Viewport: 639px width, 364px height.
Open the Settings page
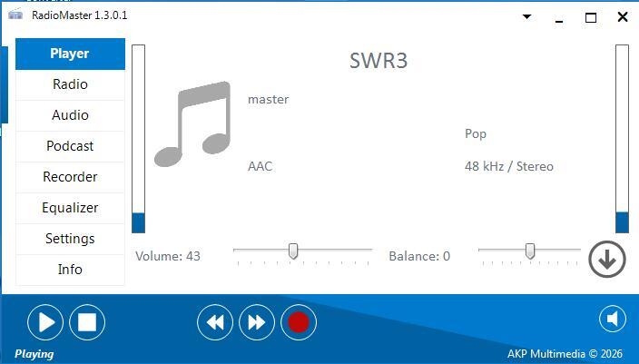70,239
